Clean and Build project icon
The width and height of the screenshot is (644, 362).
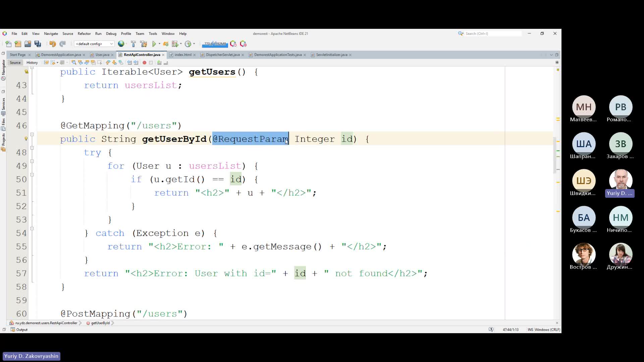tap(144, 44)
